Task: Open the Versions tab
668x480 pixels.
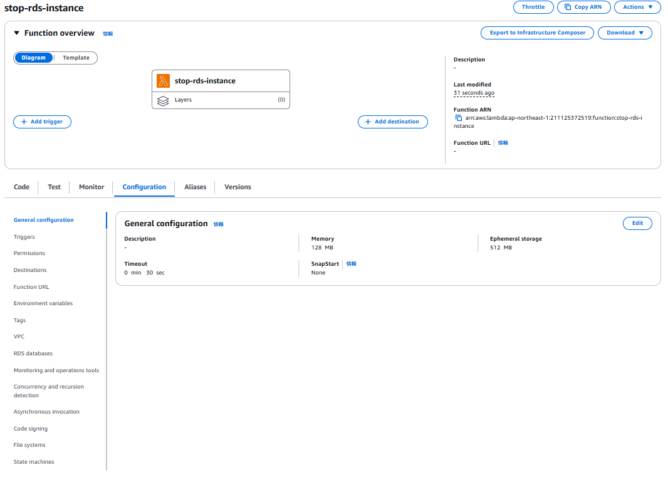Action: point(238,187)
